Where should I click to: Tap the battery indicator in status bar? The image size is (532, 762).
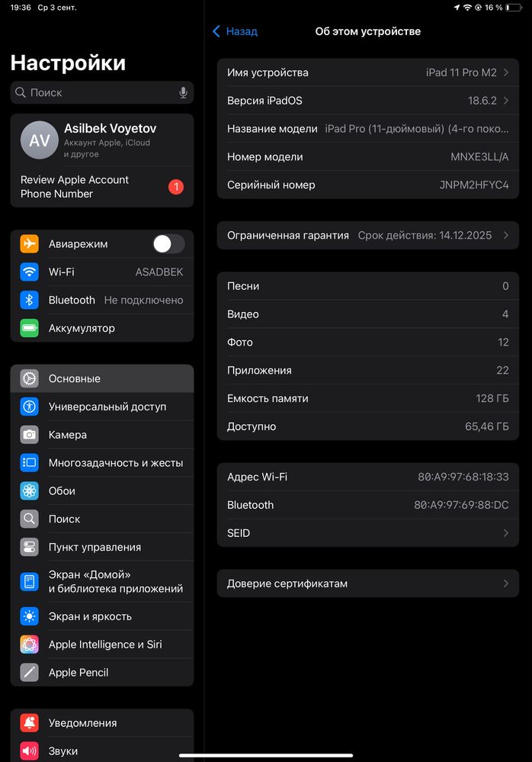[514, 8]
